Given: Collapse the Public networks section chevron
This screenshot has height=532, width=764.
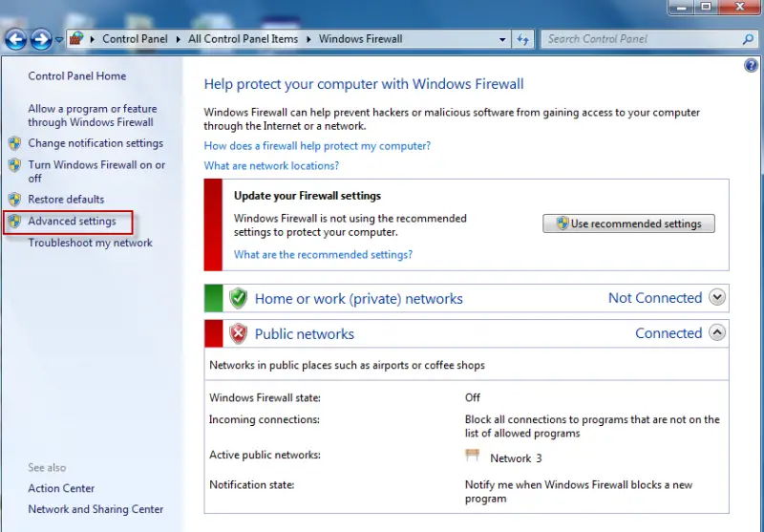Looking at the screenshot, I should [717, 332].
